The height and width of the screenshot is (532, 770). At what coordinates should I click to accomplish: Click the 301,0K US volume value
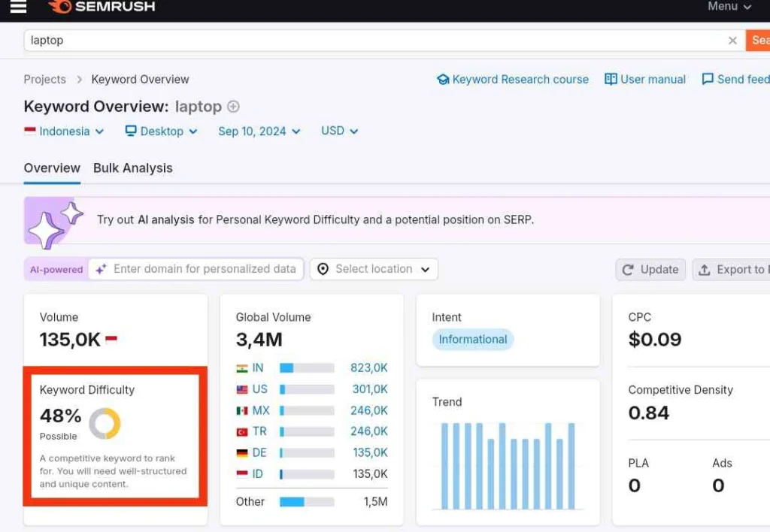(370, 390)
